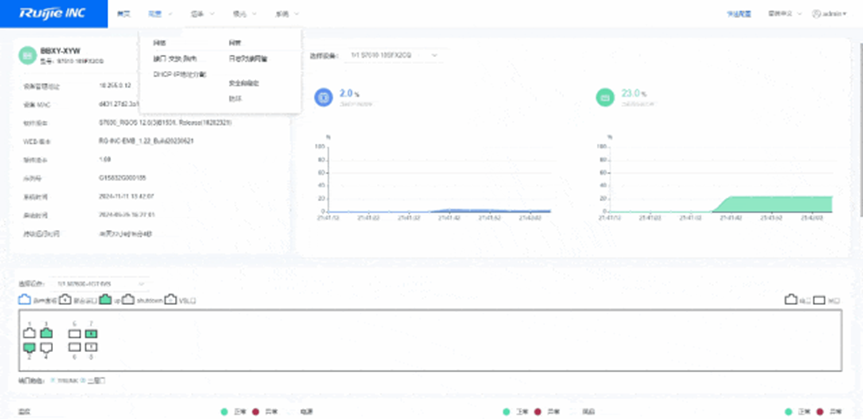Select green port 3 on the panel
This screenshot has width=863, height=419.
point(46,333)
